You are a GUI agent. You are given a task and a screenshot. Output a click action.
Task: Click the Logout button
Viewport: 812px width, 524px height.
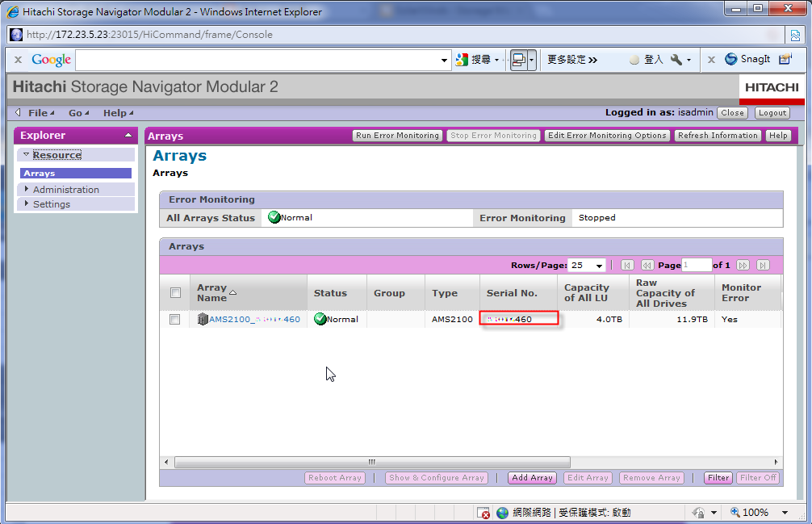pyautogui.click(x=772, y=113)
